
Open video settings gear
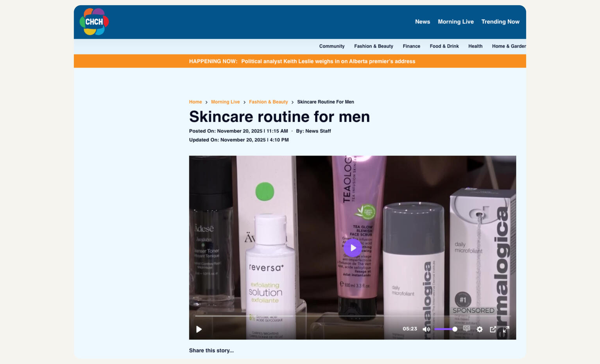(x=480, y=329)
